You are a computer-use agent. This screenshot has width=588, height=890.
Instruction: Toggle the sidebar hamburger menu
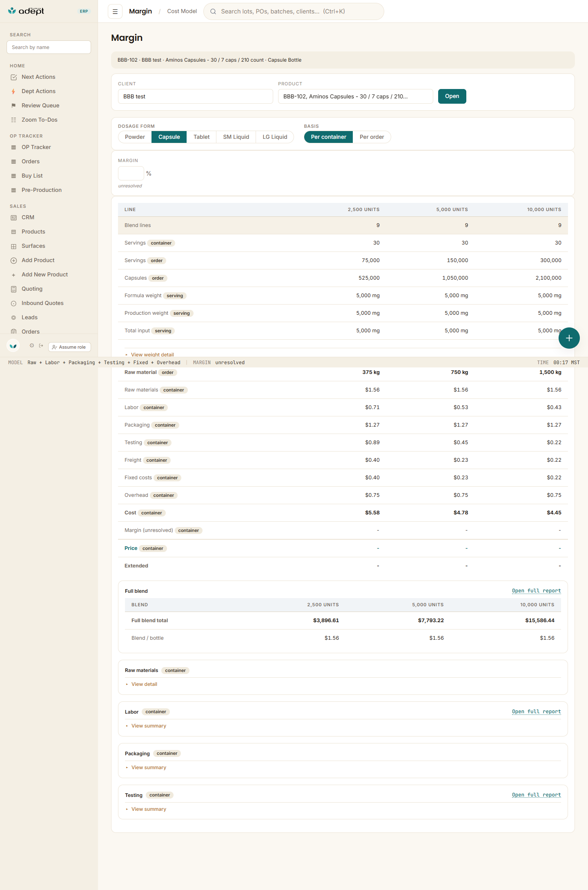point(115,11)
